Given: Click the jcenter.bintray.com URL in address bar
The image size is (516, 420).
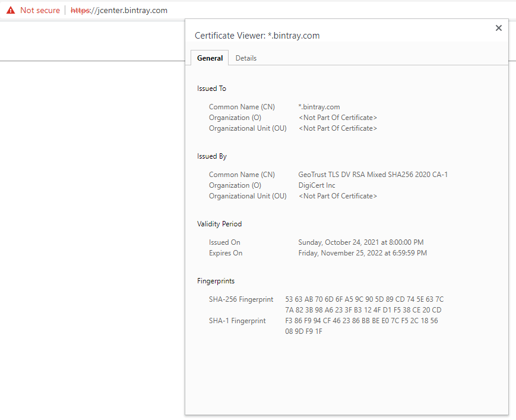Looking at the screenshot, I should (119, 10).
